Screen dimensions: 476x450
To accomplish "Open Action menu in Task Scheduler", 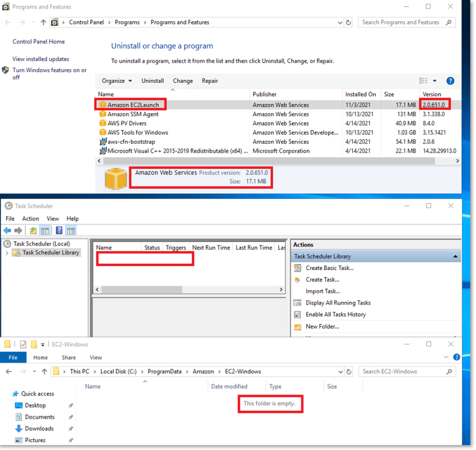I will click(x=30, y=218).
